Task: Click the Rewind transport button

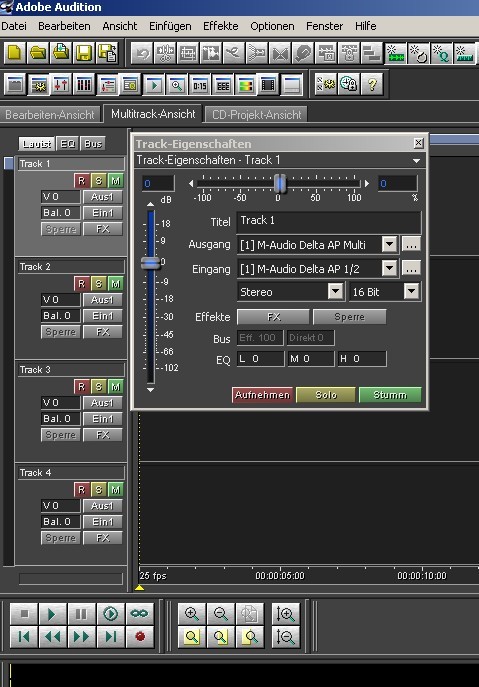Action: coord(53,637)
